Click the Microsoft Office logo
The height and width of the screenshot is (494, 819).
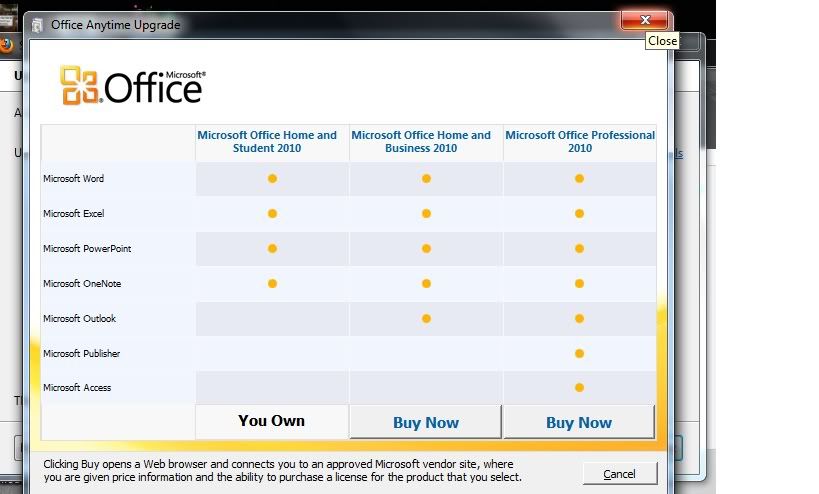point(133,85)
